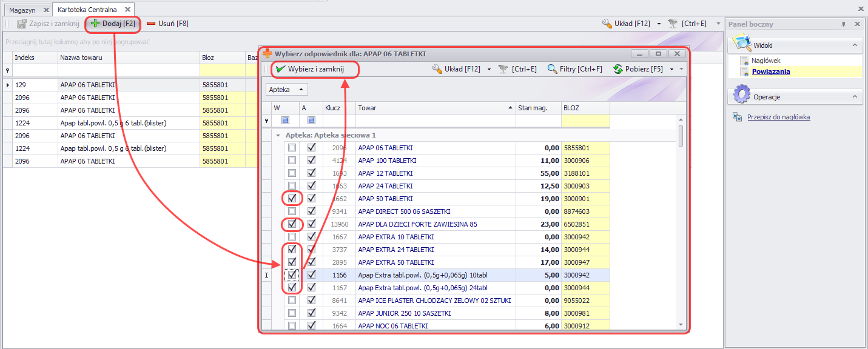Collapse the Apteka sieciowa 1 group
This screenshot has height=349, width=868.
[x=278, y=135]
